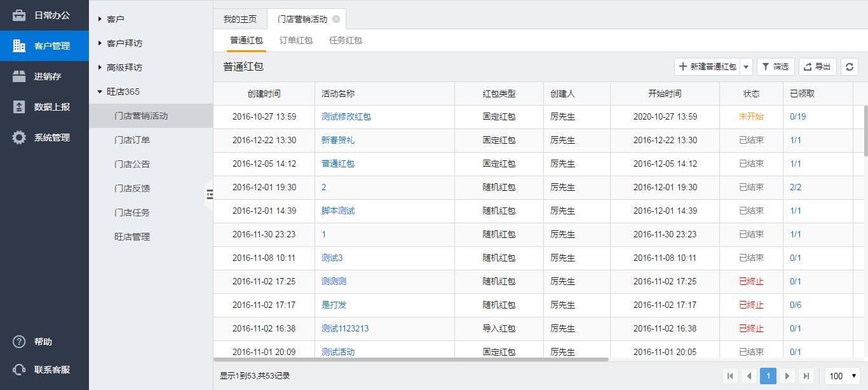
Task: Go to the next page arrow
Action: 787,376
